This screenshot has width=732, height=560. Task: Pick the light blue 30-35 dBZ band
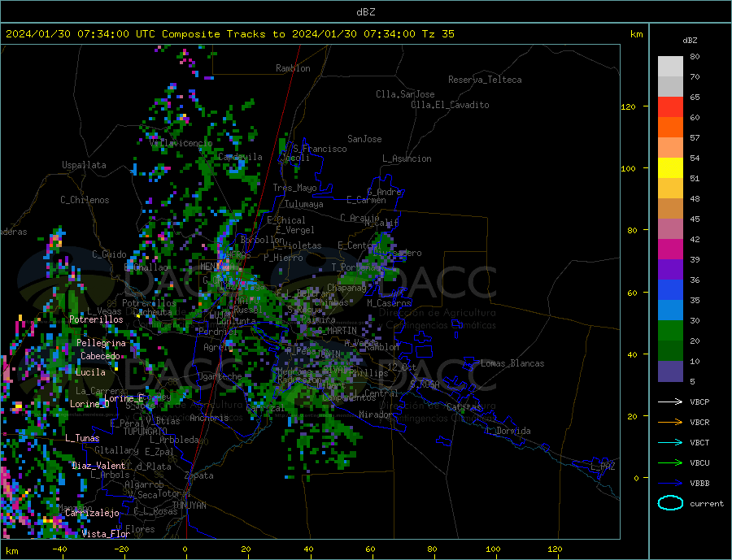(x=670, y=310)
